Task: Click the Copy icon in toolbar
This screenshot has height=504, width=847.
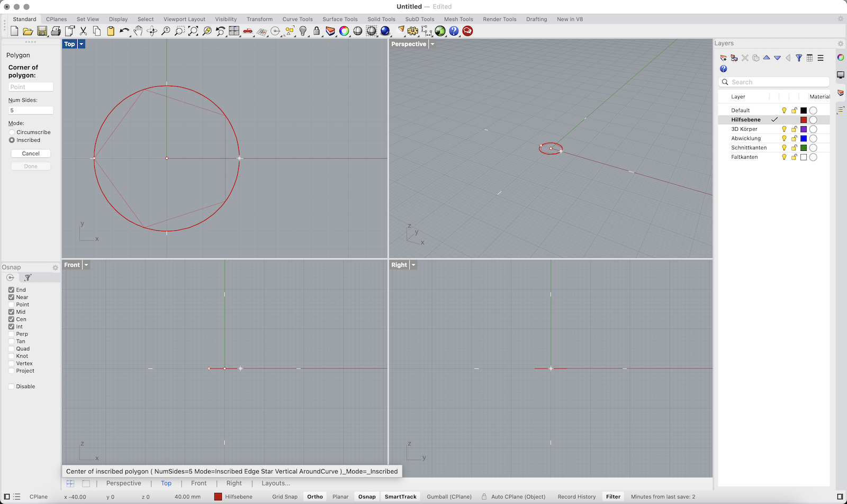Action: (x=97, y=31)
